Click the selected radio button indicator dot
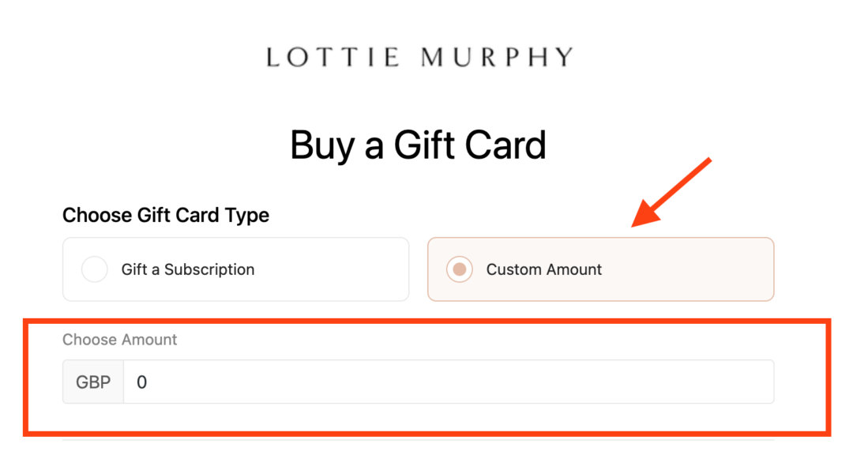 (460, 269)
